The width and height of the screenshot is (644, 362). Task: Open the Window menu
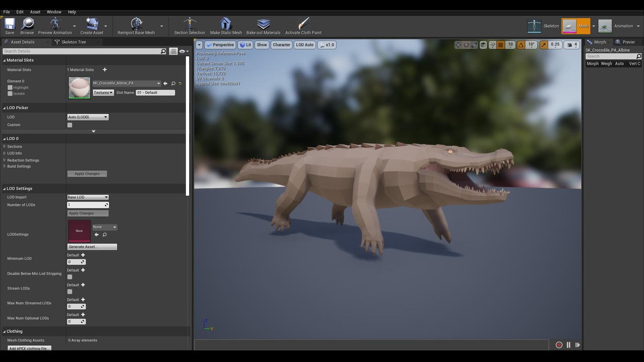(54, 12)
